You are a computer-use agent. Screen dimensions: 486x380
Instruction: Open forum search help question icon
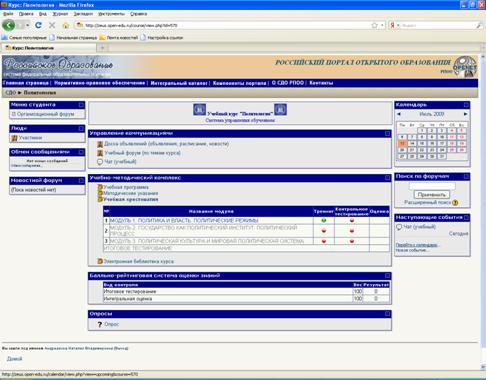click(x=455, y=202)
